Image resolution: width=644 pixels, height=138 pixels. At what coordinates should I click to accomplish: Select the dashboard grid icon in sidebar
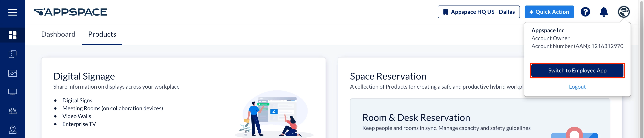(12, 35)
